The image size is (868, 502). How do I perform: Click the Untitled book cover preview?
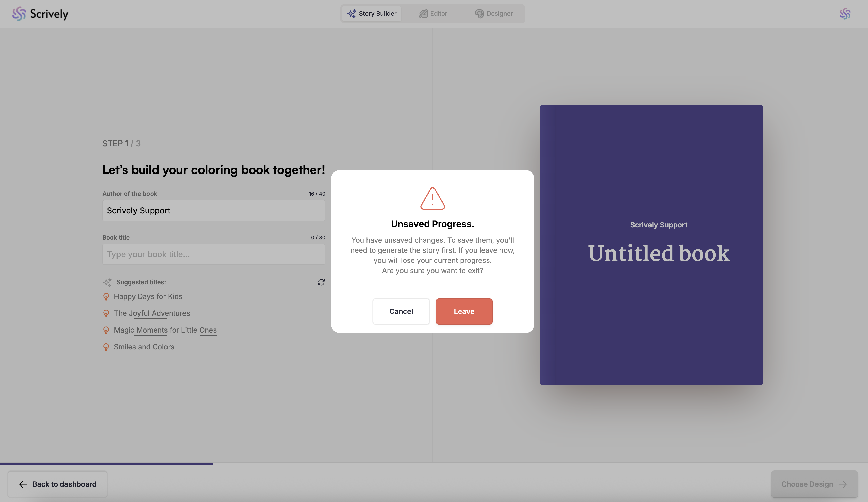point(651,245)
